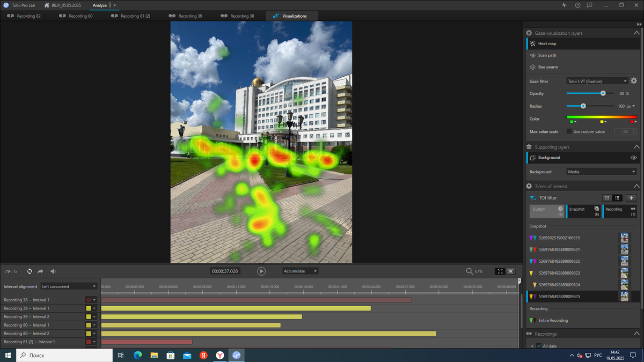
Task: Switch to the Recording 81 (2) tab
Action: tap(131, 16)
